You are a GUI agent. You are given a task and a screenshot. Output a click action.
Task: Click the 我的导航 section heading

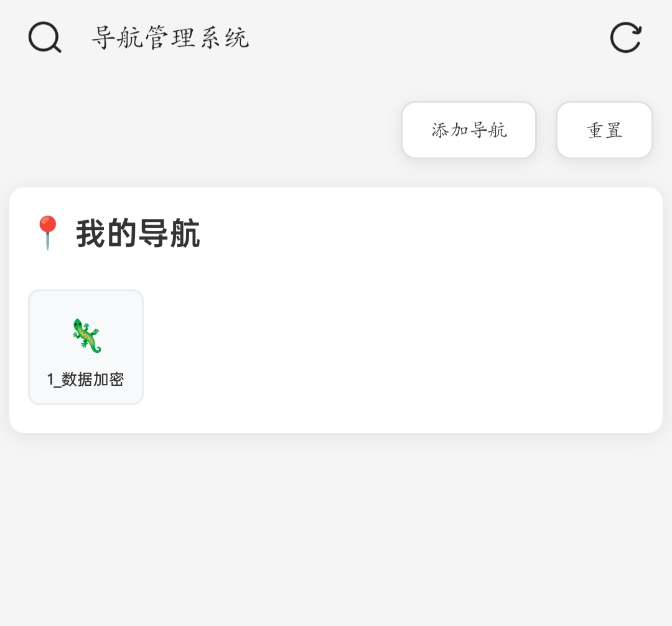click(x=138, y=233)
